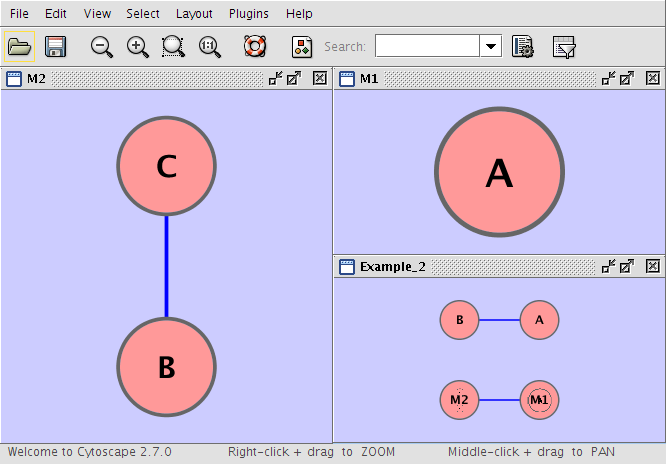Zoom in with the plus magnifier
Image resolution: width=666 pixels, height=464 pixels.
[138, 47]
